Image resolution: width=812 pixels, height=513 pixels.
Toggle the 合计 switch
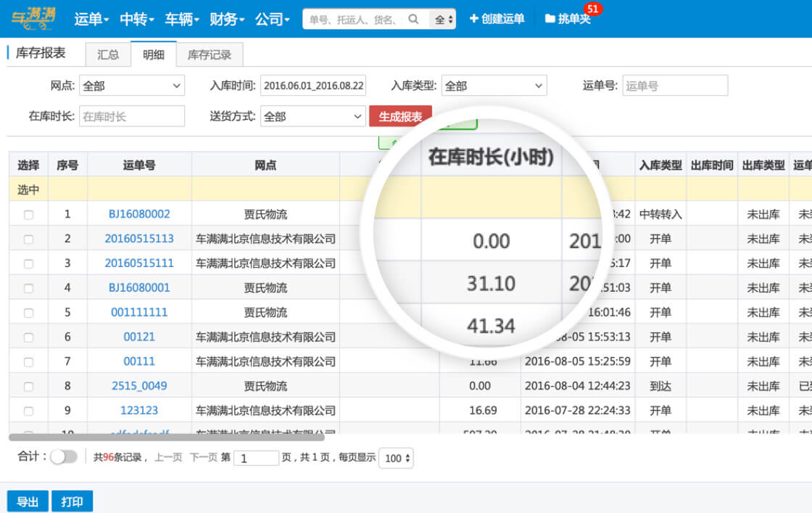63,456
